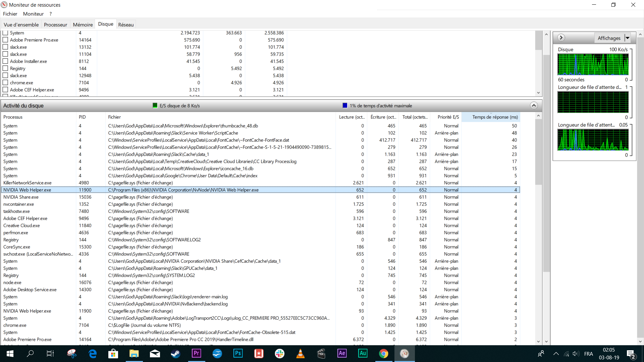Open Microsoft Store from taskbar

[113, 354]
